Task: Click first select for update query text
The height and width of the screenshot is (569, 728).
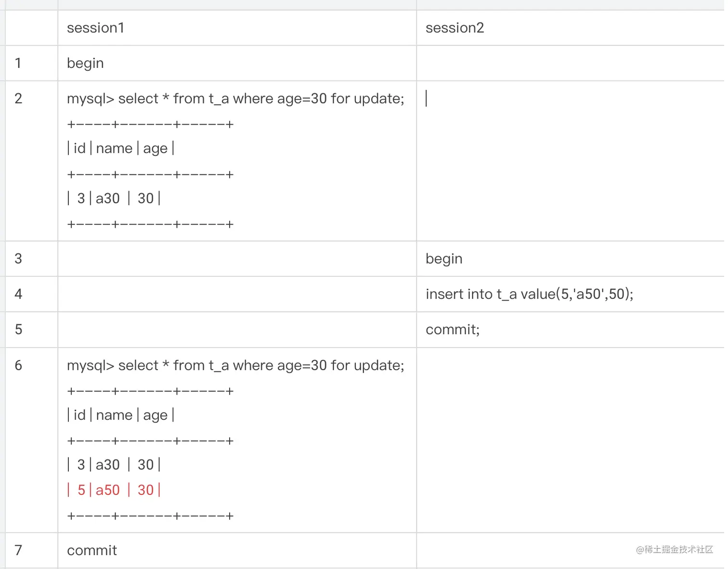Action: pos(235,99)
